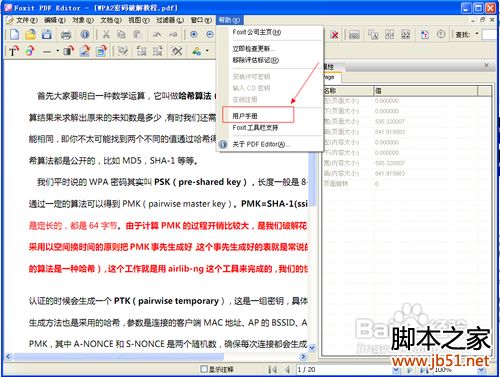Open the 视图 menu
Viewport: 500px width, 377px height.
click(139, 20)
